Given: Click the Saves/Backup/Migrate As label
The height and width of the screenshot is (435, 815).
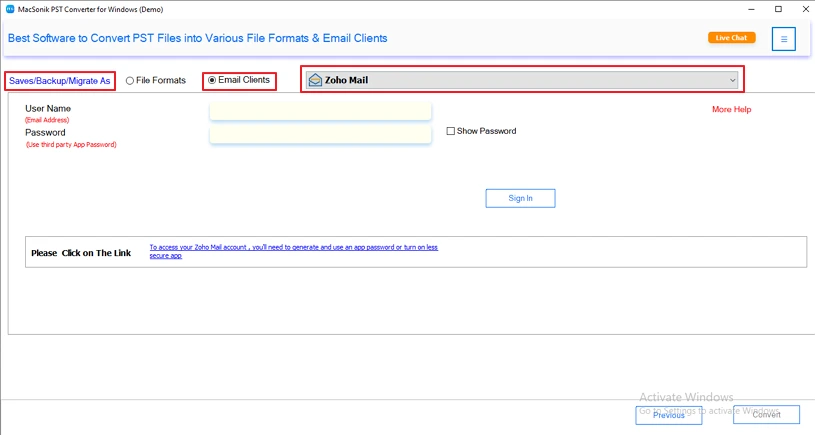Looking at the screenshot, I should coord(60,81).
